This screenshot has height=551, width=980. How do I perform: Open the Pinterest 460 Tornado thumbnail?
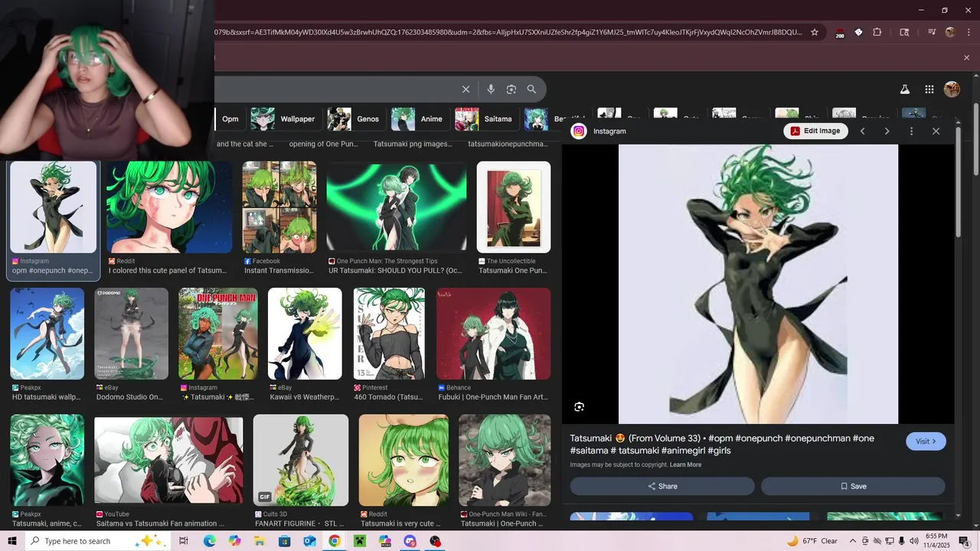pyautogui.click(x=389, y=334)
